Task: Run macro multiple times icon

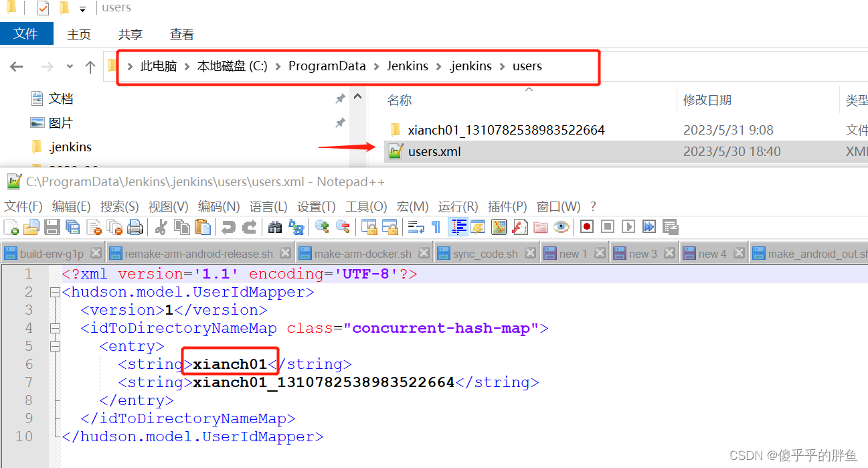Action: [648, 227]
